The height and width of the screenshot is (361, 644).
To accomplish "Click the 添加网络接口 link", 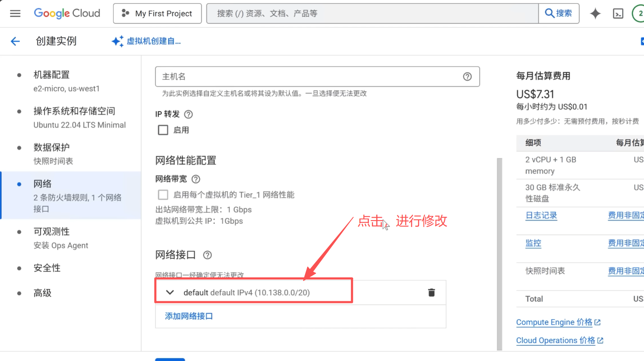I will click(x=188, y=316).
